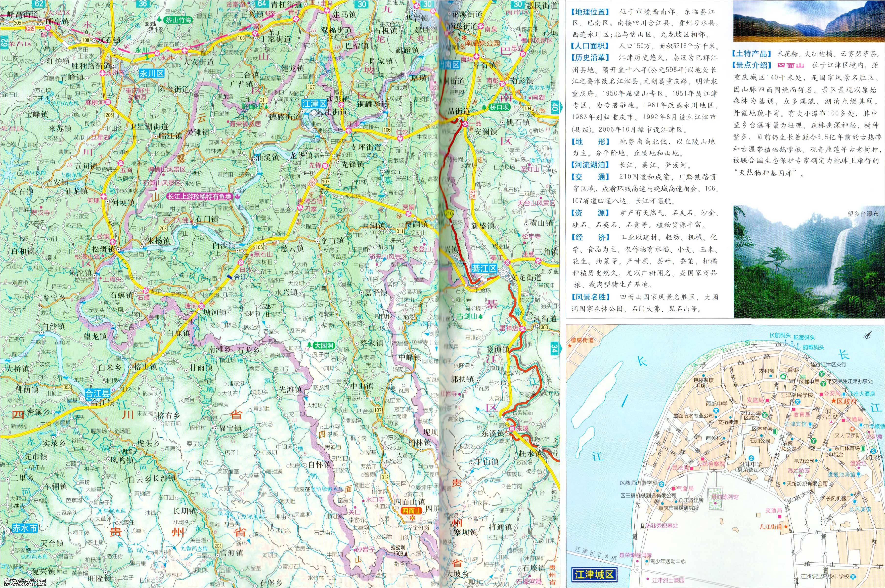
Task: Click the 江津城区 inset map title box
Action: pyautogui.click(x=594, y=575)
